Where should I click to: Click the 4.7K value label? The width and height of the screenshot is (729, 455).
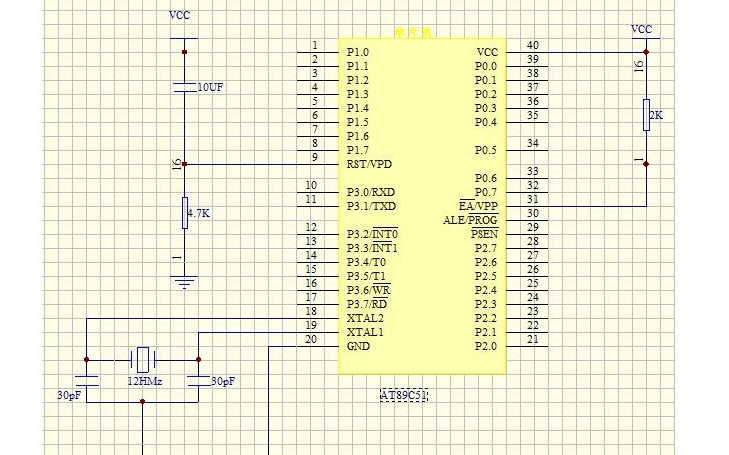tap(199, 213)
